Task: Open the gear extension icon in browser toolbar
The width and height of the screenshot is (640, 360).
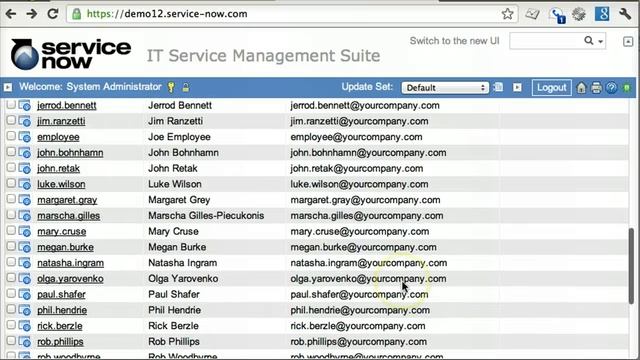Action: click(x=579, y=14)
